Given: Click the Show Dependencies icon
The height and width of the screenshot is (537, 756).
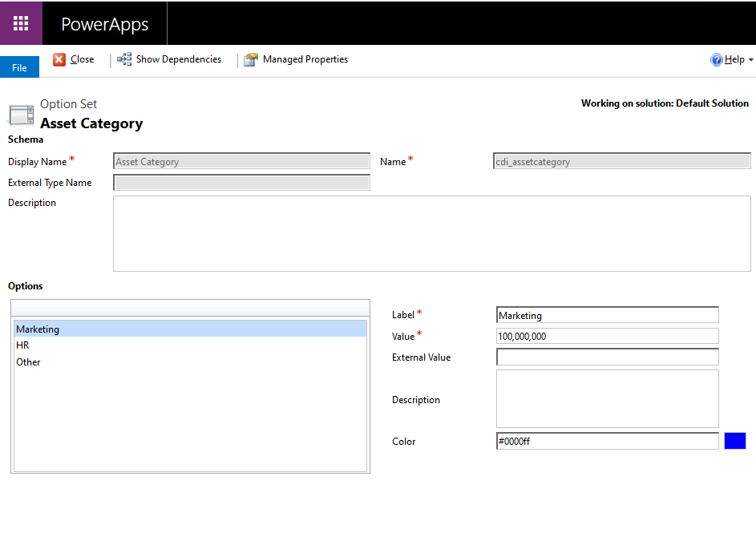Looking at the screenshot, I should [x=124, y=59].
